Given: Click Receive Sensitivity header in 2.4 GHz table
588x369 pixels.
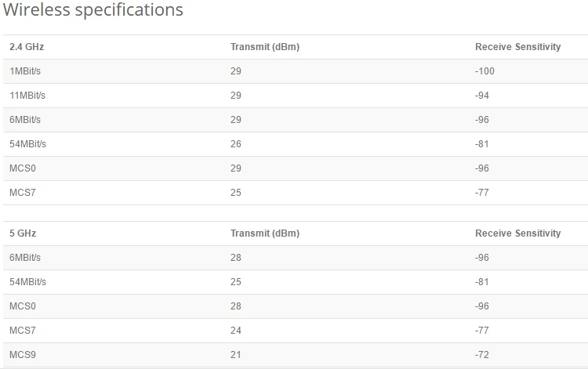Looking at the screenshot, I should coord(517,47).
